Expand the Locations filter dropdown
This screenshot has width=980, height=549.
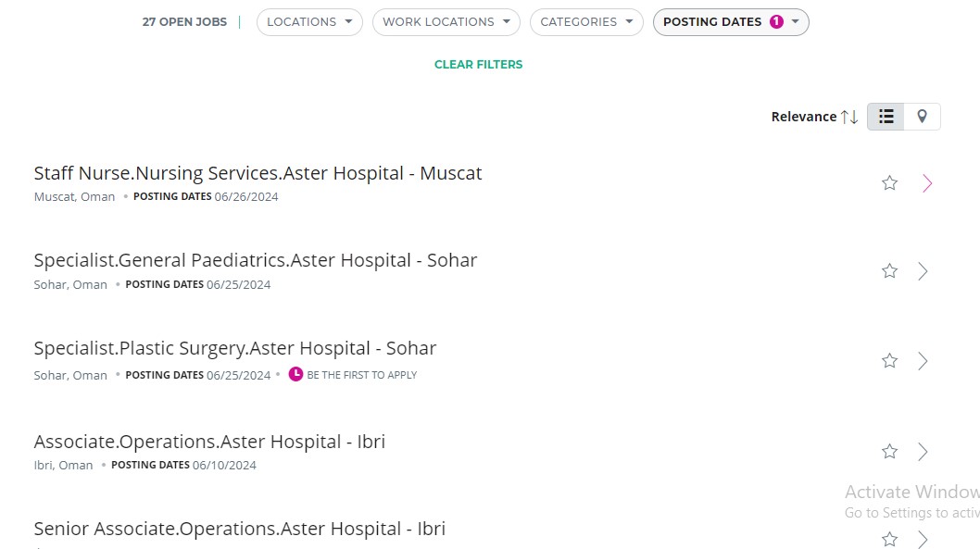click(x=309, y=22)
